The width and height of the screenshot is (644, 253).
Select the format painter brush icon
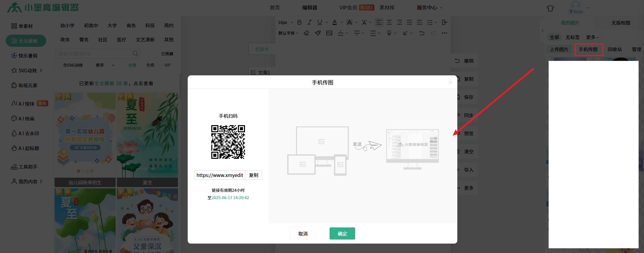click(x=318, y=33)
